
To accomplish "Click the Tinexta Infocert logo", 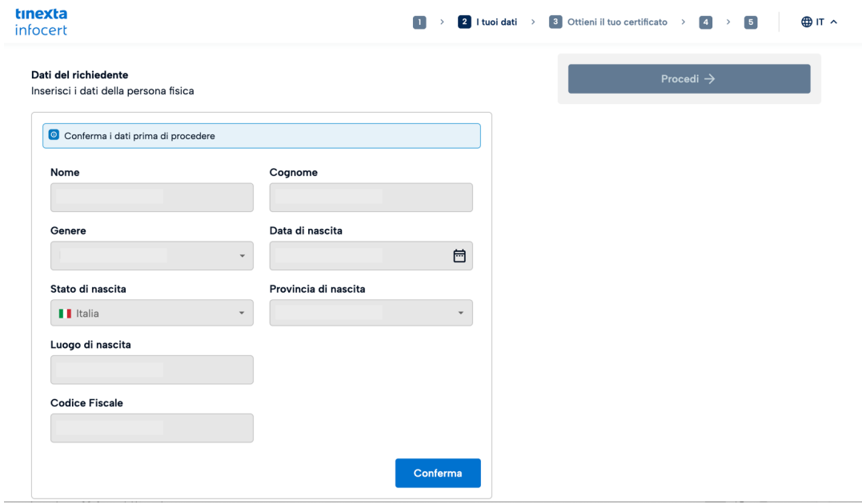I will pyautogui.click(x=41, y=22).
